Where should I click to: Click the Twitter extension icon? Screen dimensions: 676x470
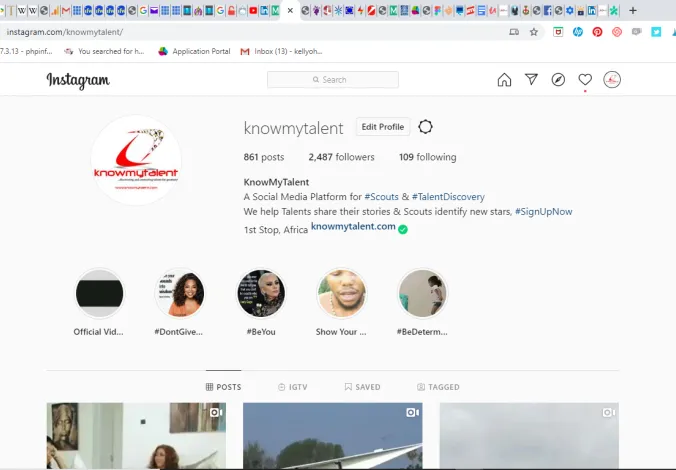click(x=656, y=32)
